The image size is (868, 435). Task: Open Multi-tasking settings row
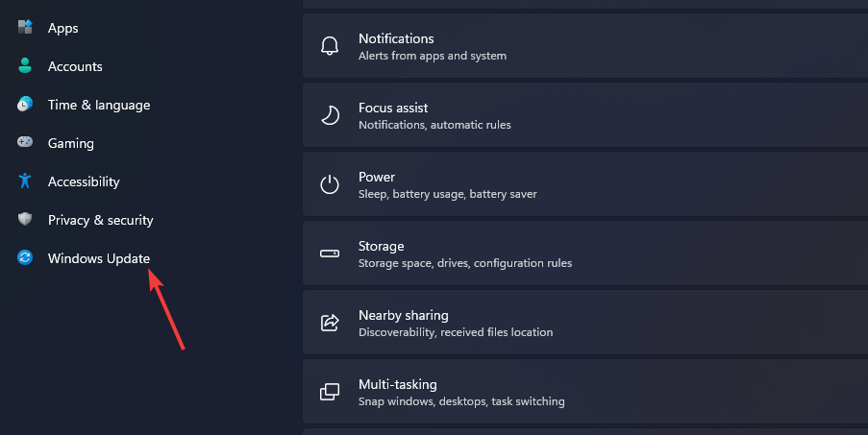[x=584, y=392]
